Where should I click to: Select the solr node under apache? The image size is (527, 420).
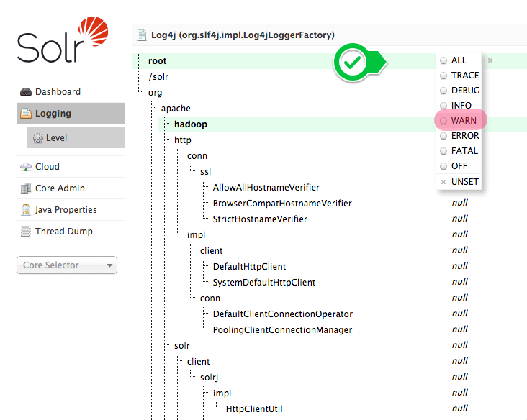pos(182,345)
